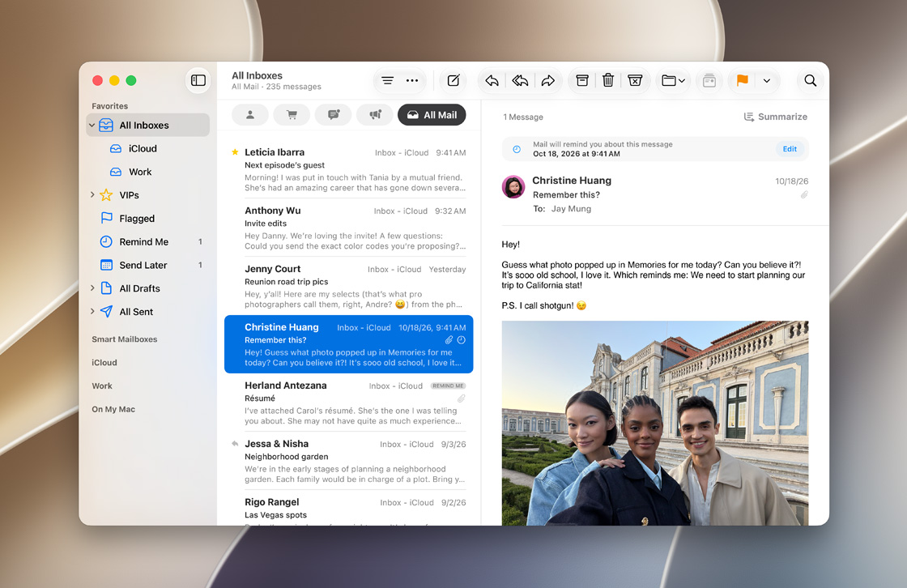Compose a new message
Viewport: 907px width, 588px height.
[453, 80]
